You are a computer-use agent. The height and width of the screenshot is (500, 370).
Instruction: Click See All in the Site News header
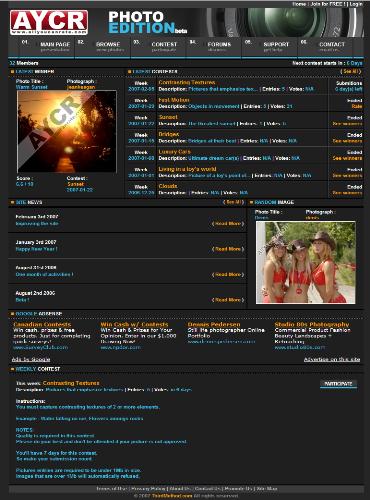233,202
